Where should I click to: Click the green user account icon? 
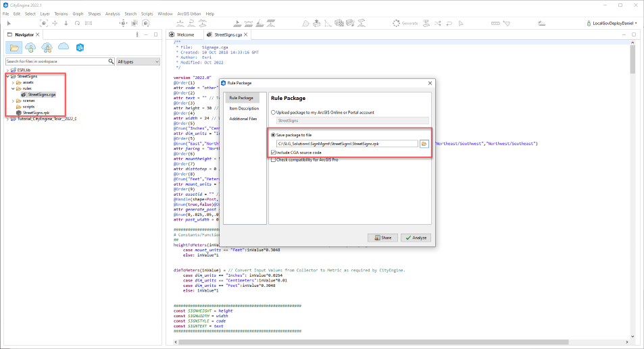[x=589, y=24]
